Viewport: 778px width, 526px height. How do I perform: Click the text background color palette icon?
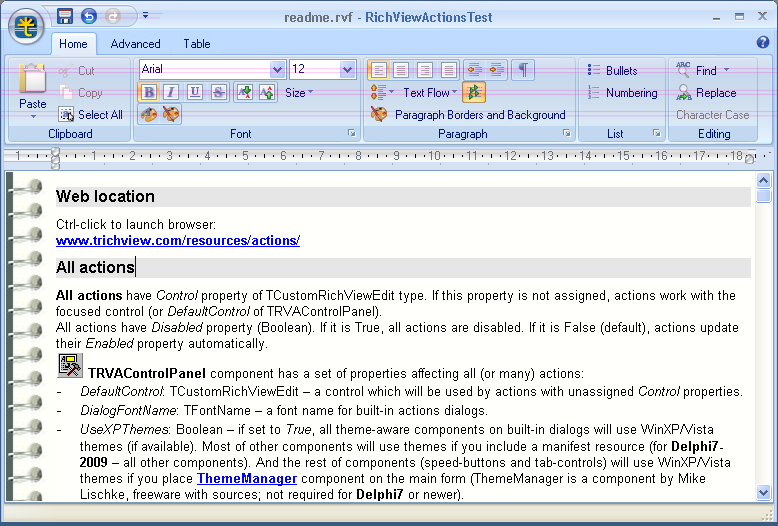point(171,114)
